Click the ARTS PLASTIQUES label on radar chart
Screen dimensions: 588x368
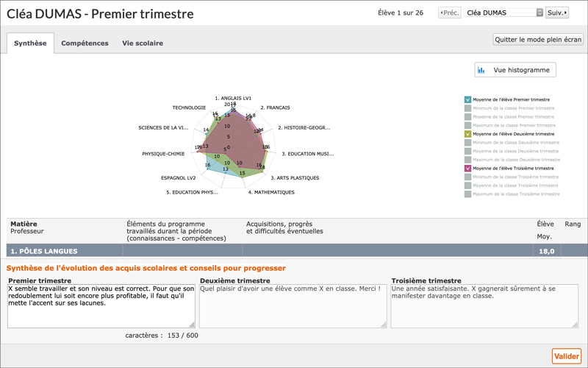coord(294,177)
